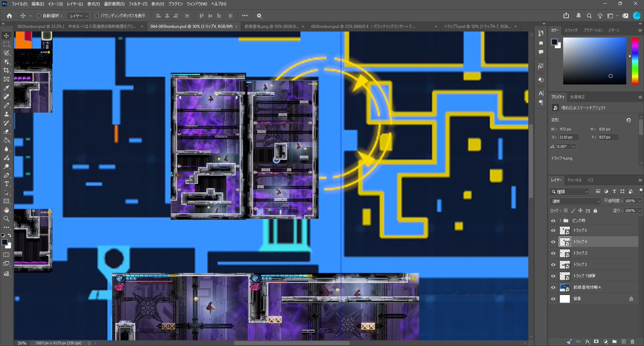644x346 pixels.
Task: Open the options bar settings gear
Action: click(259, 16)
